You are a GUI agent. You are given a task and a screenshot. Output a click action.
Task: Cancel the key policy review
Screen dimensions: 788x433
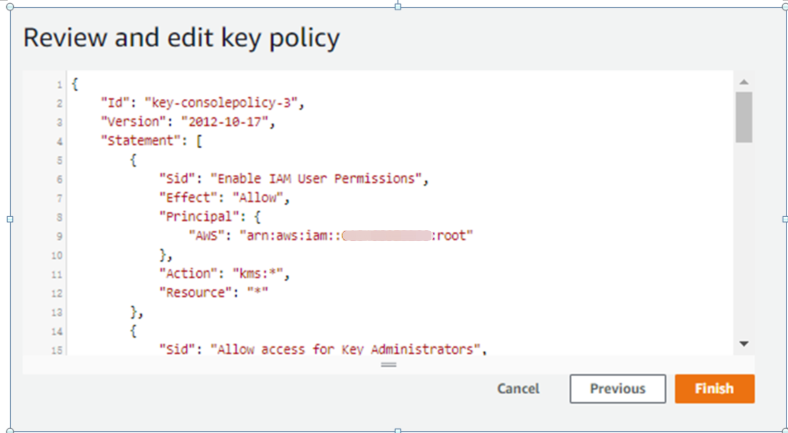(518, 388)
